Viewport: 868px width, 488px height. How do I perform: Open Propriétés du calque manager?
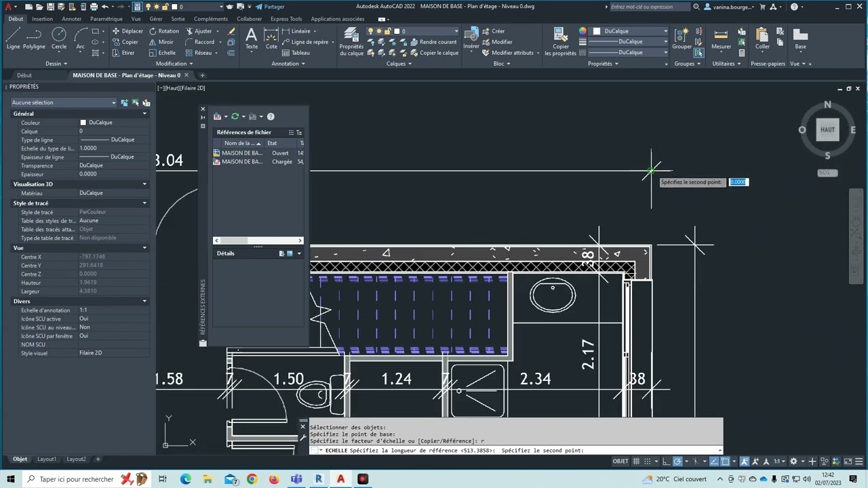(351, 42)
